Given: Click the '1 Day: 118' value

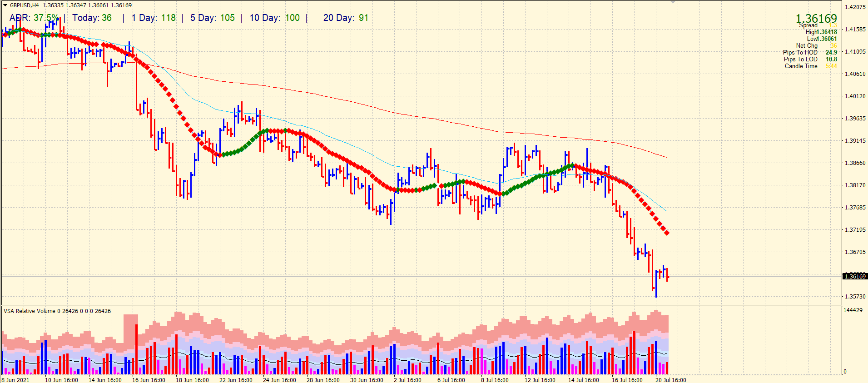Looking at the screenshot, I should point(154,18).
